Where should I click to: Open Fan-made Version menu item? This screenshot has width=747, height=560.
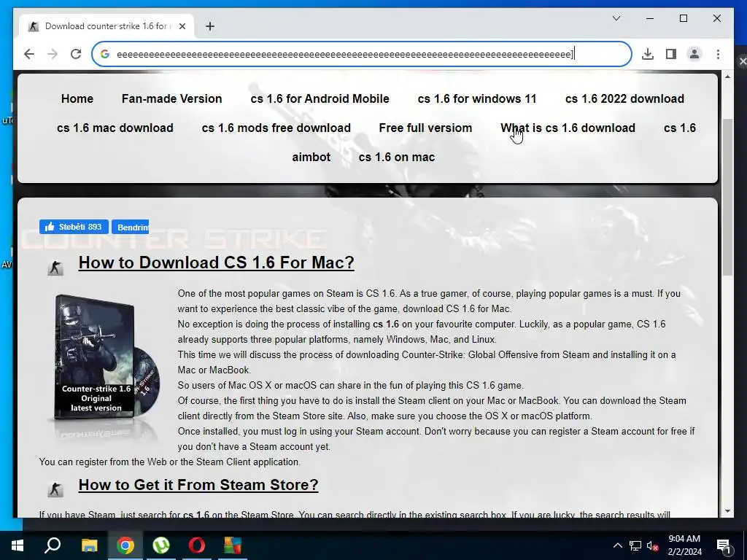[171, 98]
